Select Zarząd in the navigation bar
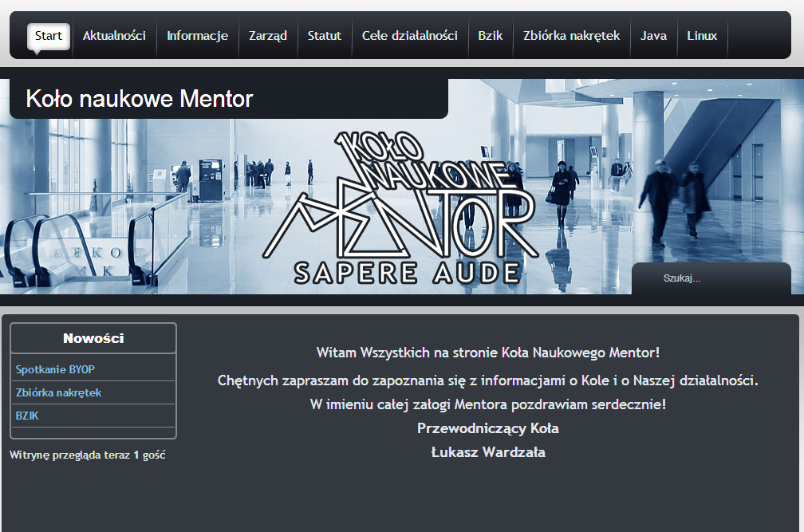Image resolution: width=804 pixels, height=532 pixels. pyautogui.click(x=268, y=36)
